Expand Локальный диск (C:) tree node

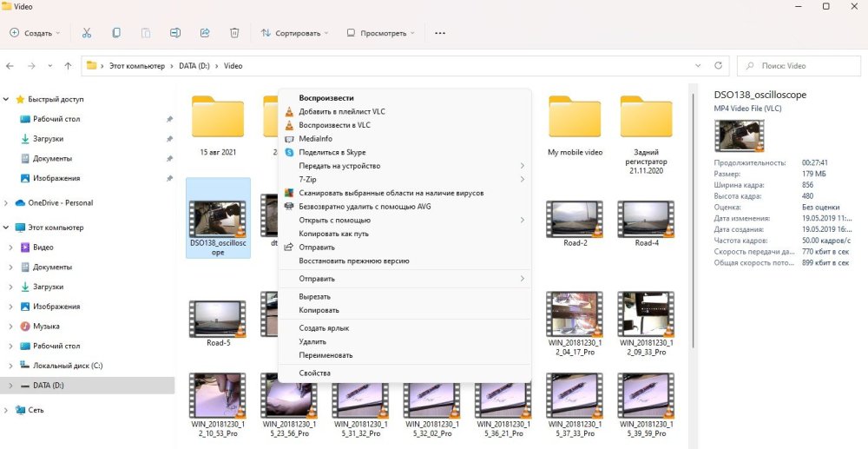pos(10,366)
